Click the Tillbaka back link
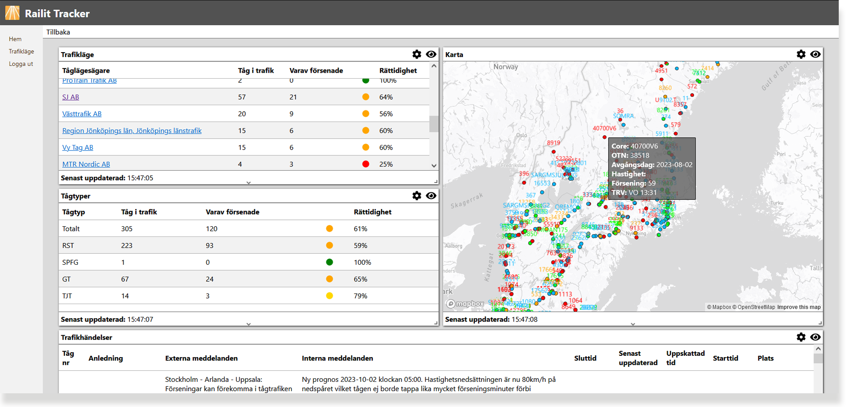The image size is (868, 407). point(58,32)
